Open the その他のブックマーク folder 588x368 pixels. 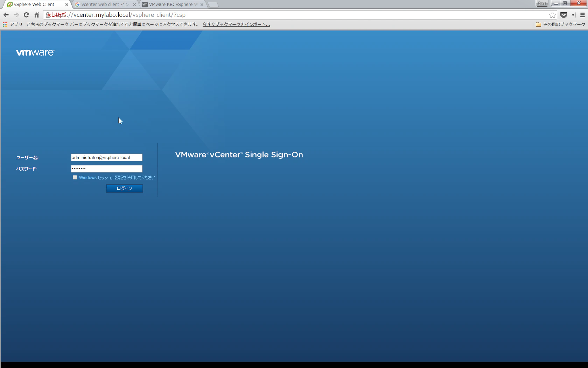pyautogui.click(x=560, y=24)
